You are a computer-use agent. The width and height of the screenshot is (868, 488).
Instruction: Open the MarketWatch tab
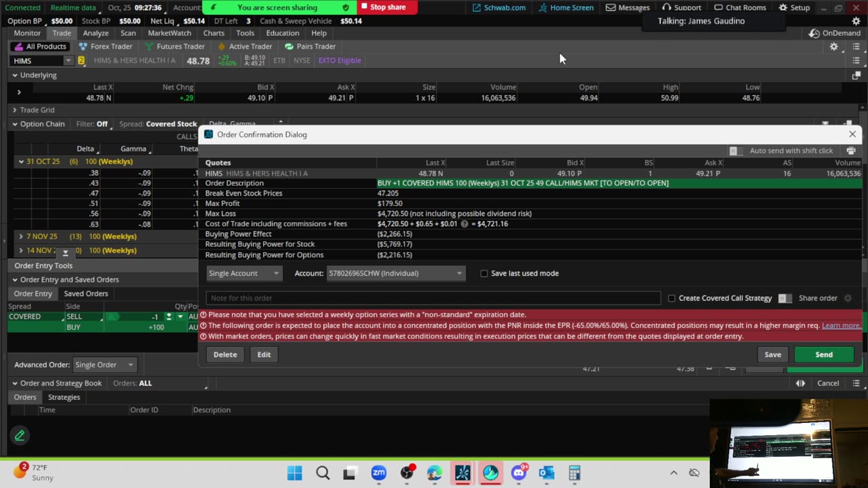coord(170,33)
